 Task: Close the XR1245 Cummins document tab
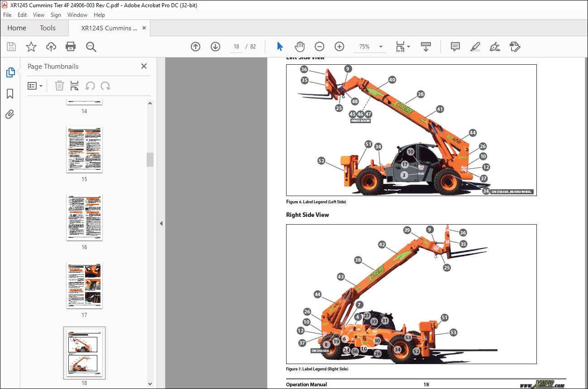click(x=144, y=28)
